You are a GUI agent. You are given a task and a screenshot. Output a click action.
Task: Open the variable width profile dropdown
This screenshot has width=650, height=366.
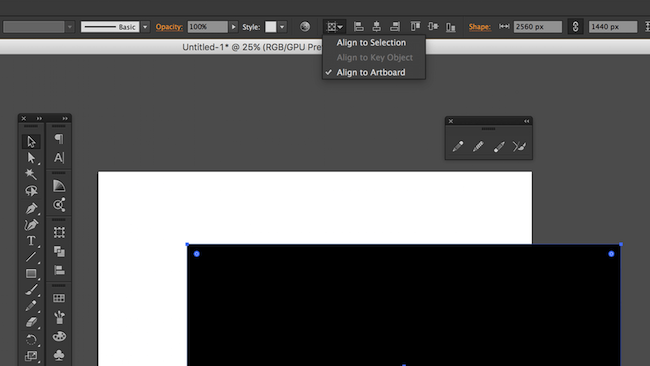[70, 27]
